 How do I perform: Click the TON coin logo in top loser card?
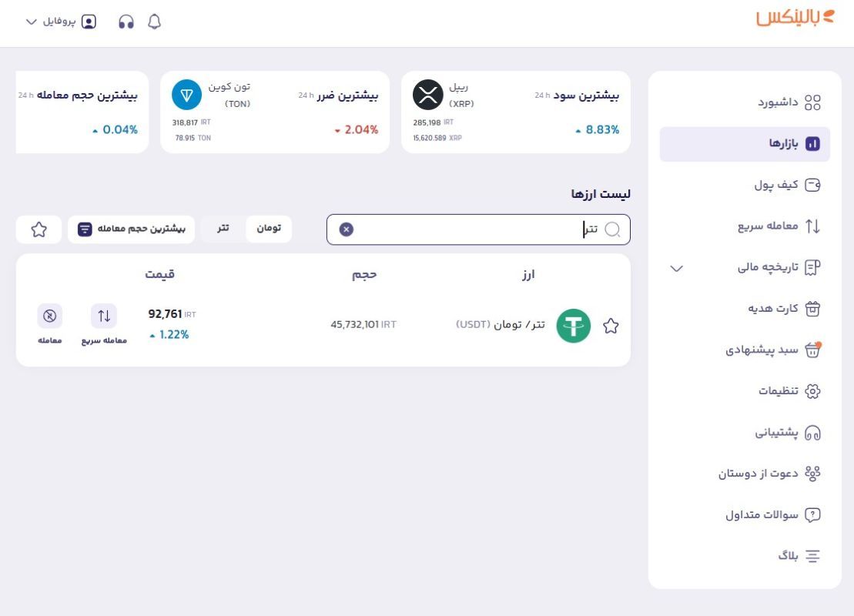pos(187,95)
